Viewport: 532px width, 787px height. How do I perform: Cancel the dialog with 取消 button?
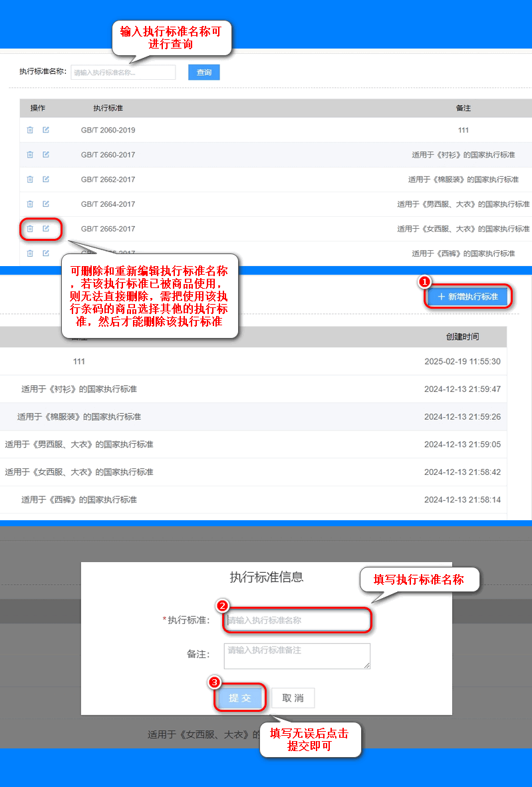point(293,698)
